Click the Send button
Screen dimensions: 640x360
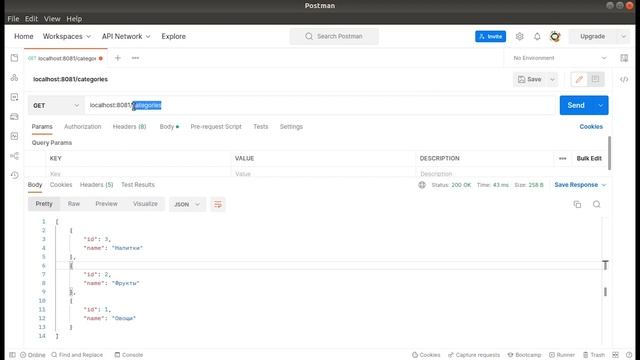tap(576, 105)
